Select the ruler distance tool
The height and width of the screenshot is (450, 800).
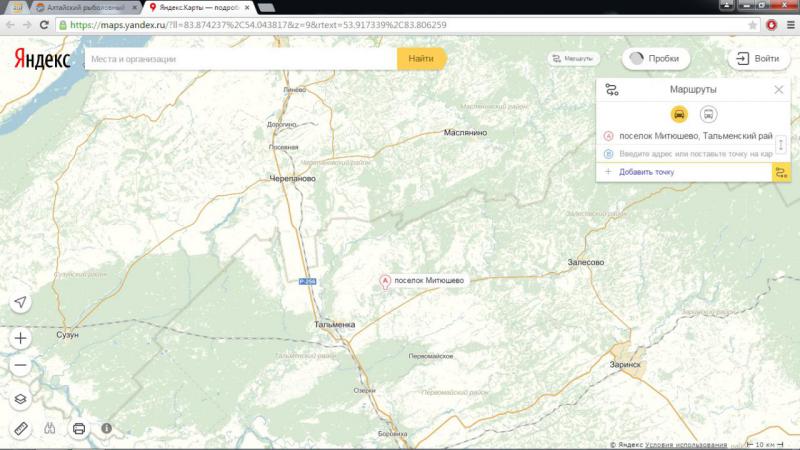coord(21,428)
